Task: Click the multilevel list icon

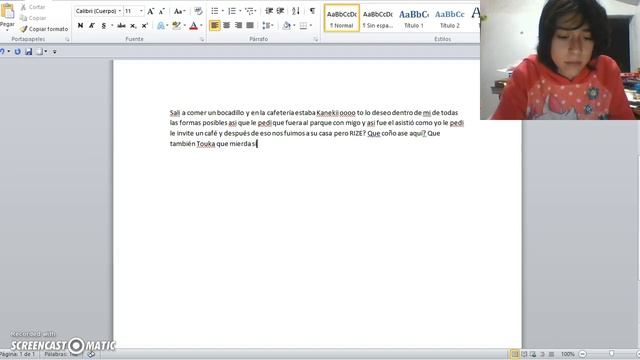Action: (249, 11)
